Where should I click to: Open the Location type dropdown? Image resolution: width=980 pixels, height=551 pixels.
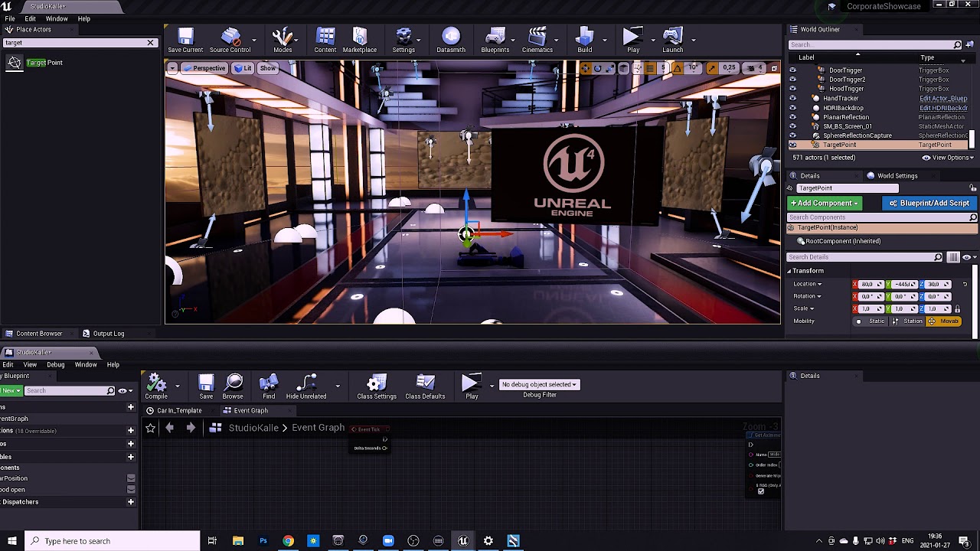808,284
